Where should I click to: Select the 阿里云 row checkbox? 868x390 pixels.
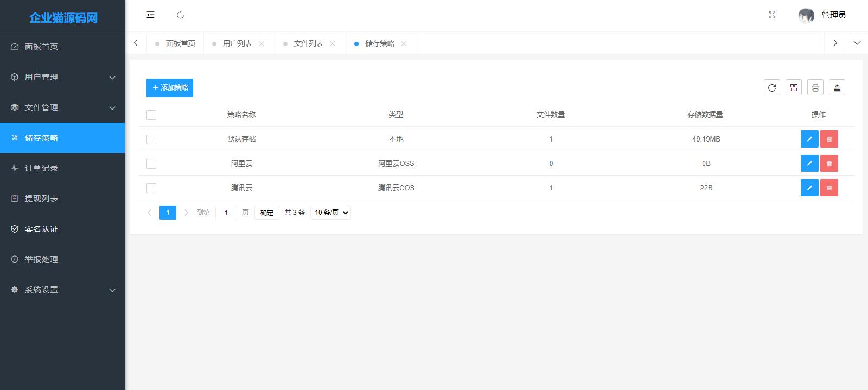click(151, 164)
